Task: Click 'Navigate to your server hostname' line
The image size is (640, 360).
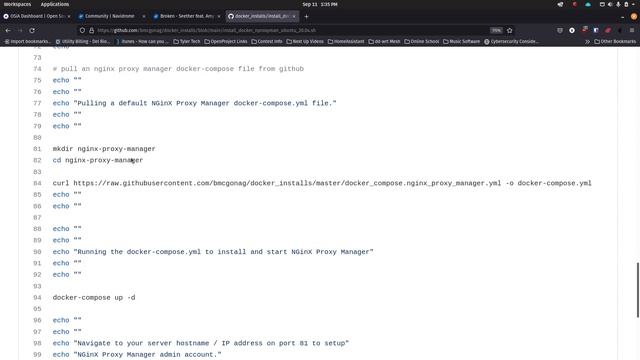Action: pyautogui.click(x=200, y=343)
